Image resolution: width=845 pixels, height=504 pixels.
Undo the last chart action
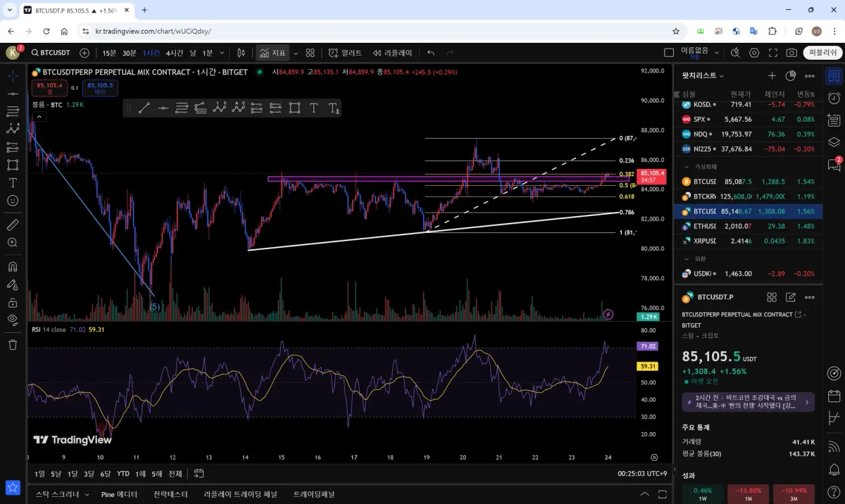(x=431, y=53)
